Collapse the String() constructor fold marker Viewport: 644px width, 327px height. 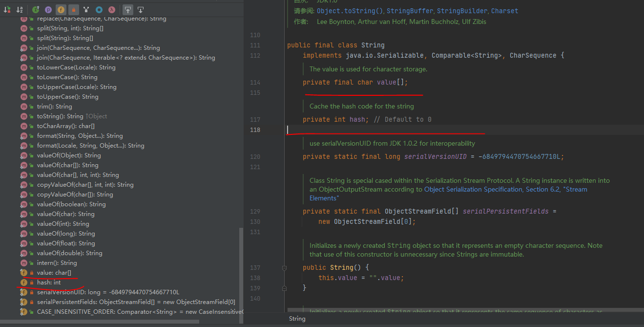tap(284, 268)
